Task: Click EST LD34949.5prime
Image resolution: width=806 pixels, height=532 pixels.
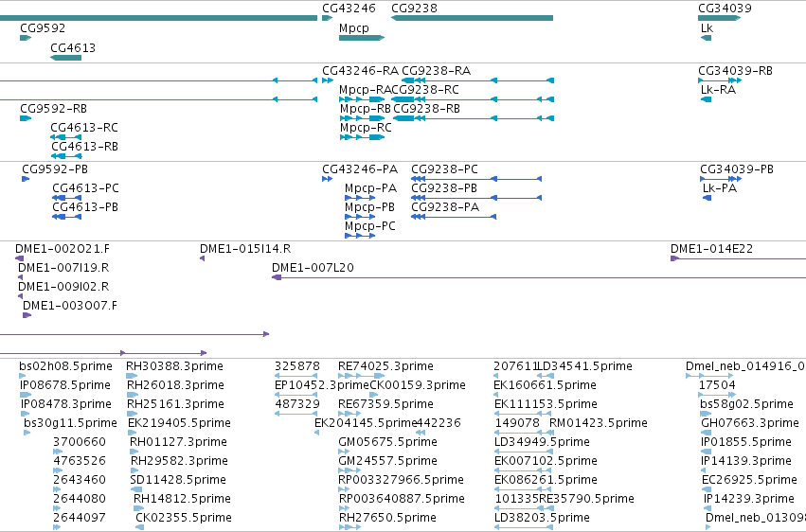Action: [x=542, y=443]
